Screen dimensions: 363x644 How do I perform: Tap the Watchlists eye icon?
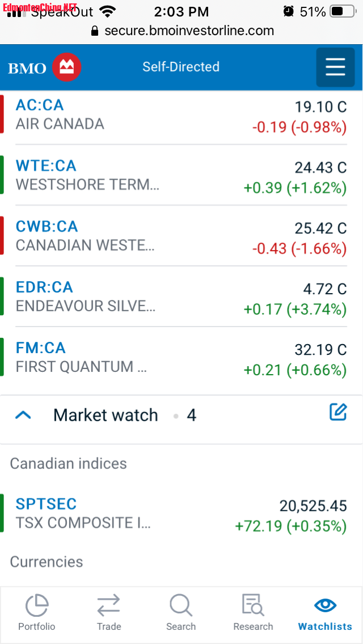(325, 605)
